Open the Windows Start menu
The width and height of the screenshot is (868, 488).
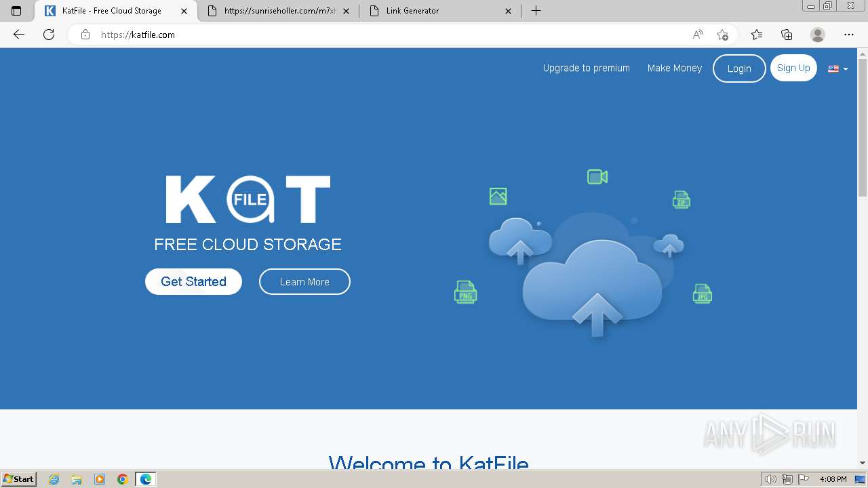click(18, 479)
